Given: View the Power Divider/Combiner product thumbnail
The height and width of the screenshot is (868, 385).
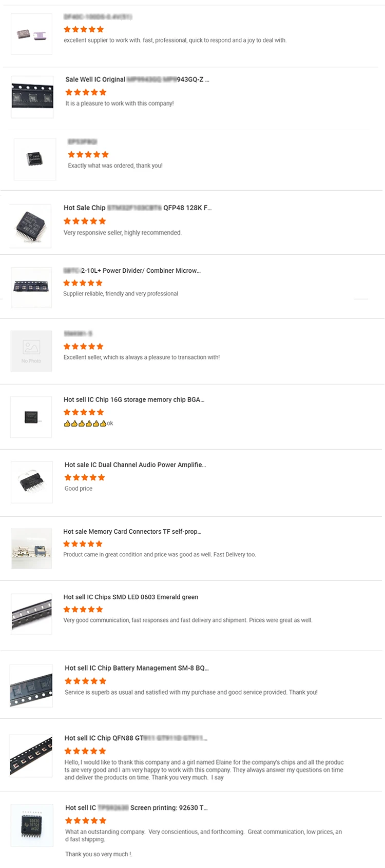Looking at the screenshot, I should point(31,287).
